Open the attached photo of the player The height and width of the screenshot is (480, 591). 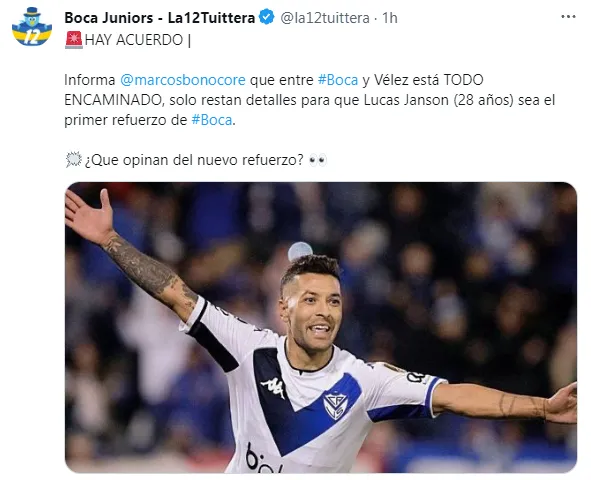pyautogui.click(x=321, y=327)
